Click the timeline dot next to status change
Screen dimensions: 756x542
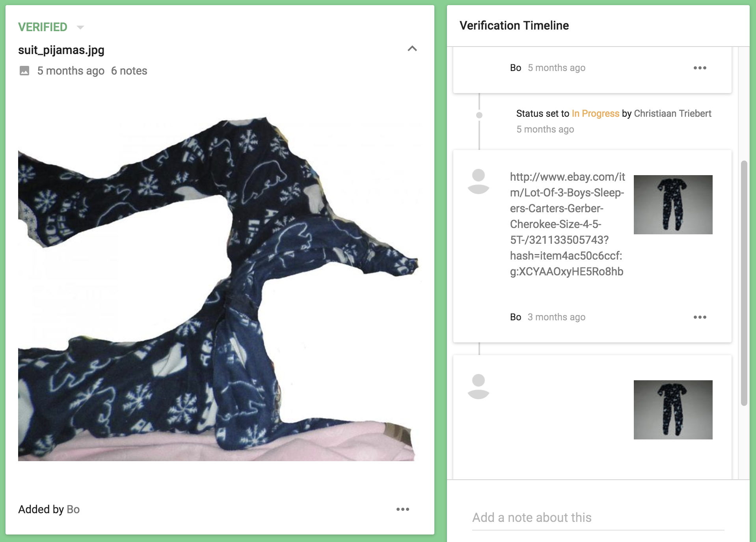[x=479, y=115]
